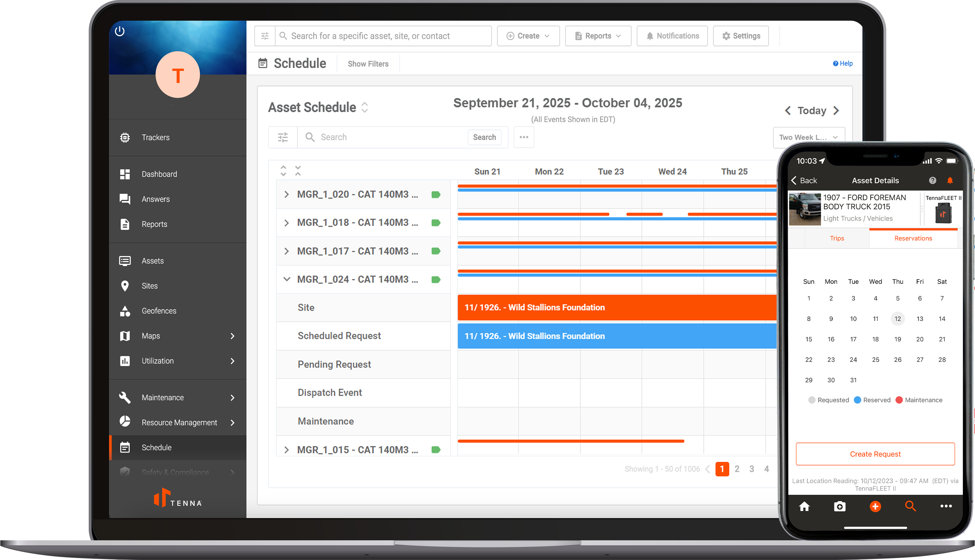
Task: Open Trackers from the sidebar
Action: coord(156,137)
